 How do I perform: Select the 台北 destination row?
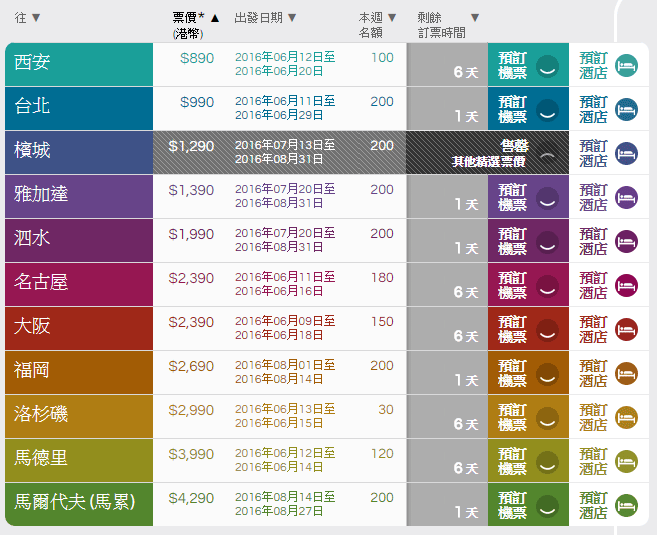tap(79, 108)
